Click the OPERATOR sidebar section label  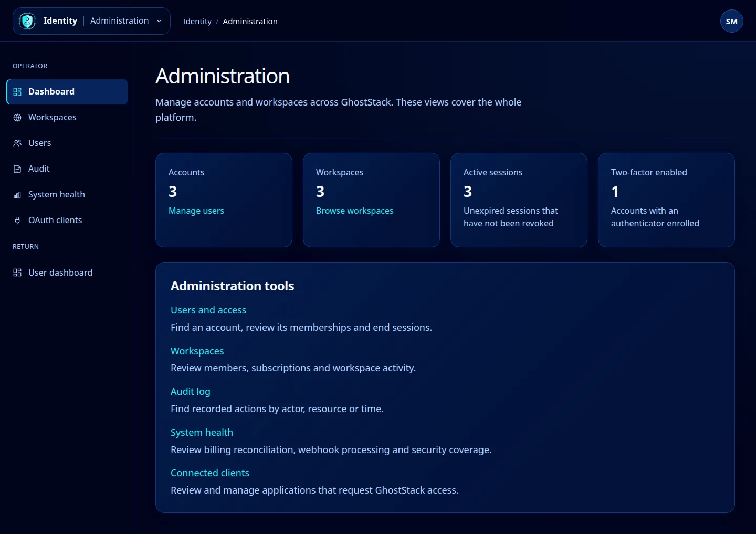click(x=30, y=66)
